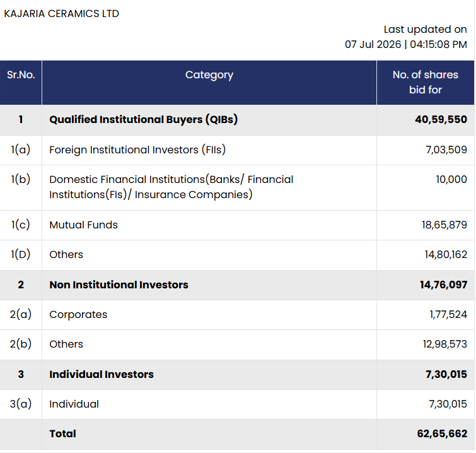Select Others in row 1(D)
Image resolution: width=476 pixels, height=453 pixels.
pyautogui.click(x=66, y=255)
